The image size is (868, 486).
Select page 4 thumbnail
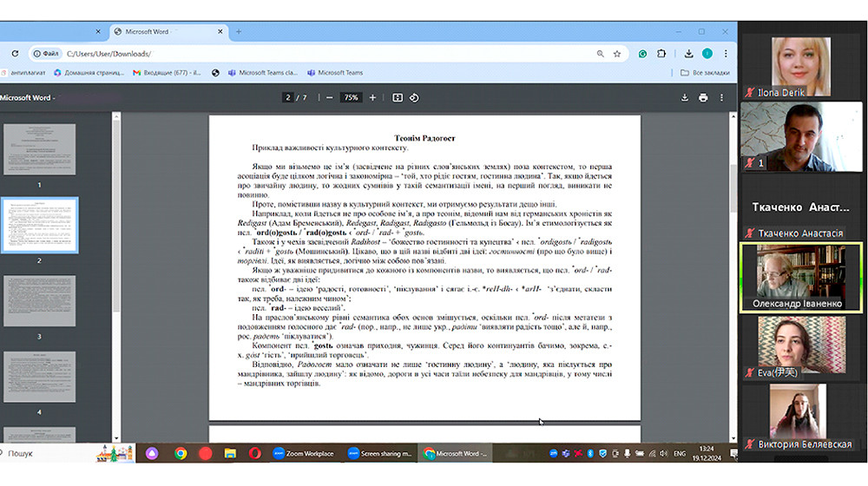[x=39, y=377]
